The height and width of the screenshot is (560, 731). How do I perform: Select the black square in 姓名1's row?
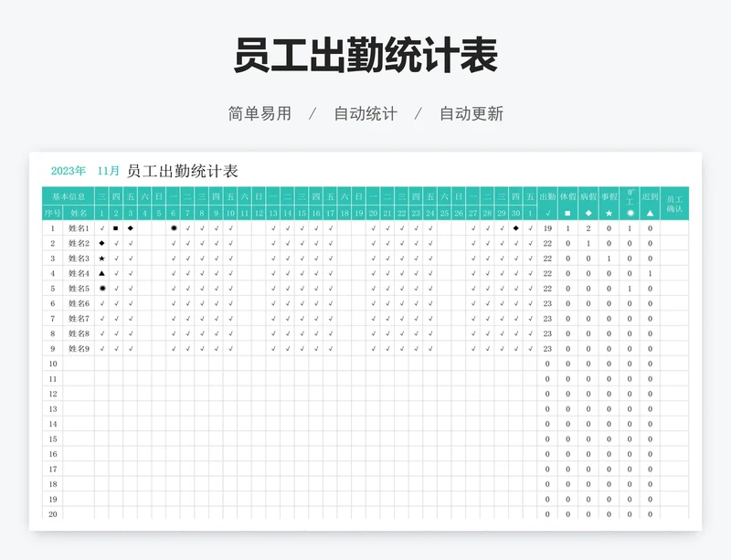[x=116, y=228]
